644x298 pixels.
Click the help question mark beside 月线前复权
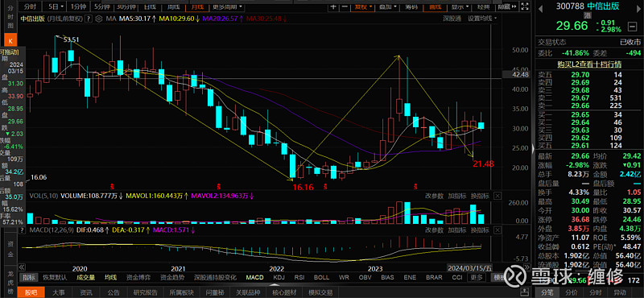click(x=89, y=19)
